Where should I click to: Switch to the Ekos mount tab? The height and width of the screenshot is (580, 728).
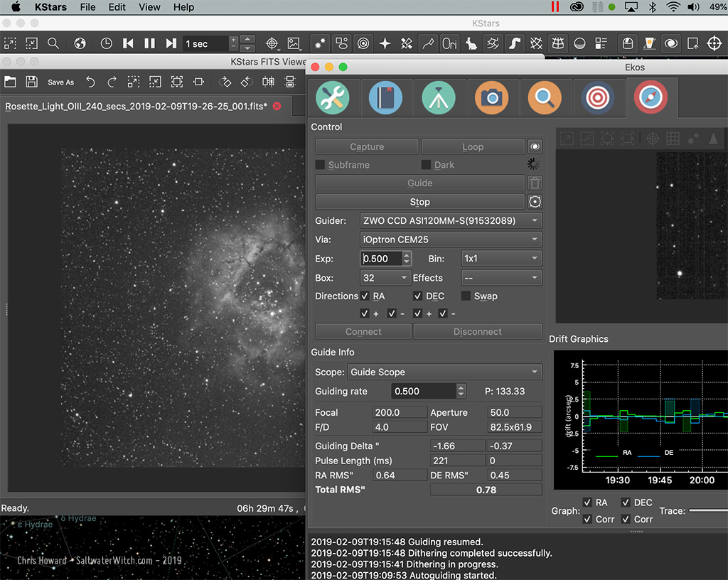439,98
